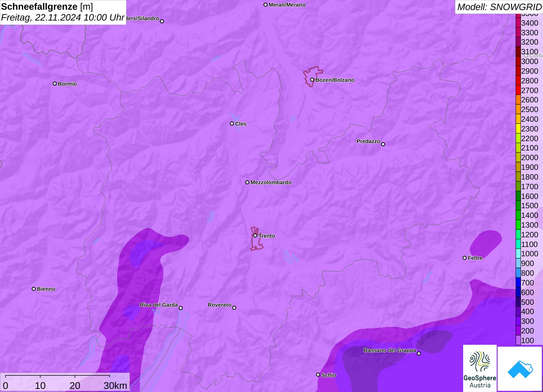
Task: Select the 2700 red legend swatch
Action: [518, 90]
